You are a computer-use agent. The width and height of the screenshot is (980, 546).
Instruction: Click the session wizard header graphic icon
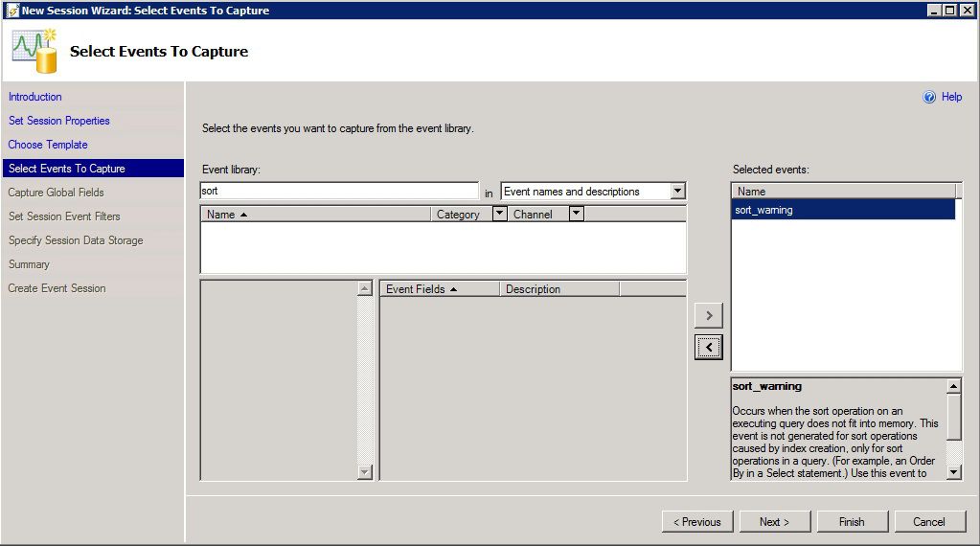click(35, 51)
